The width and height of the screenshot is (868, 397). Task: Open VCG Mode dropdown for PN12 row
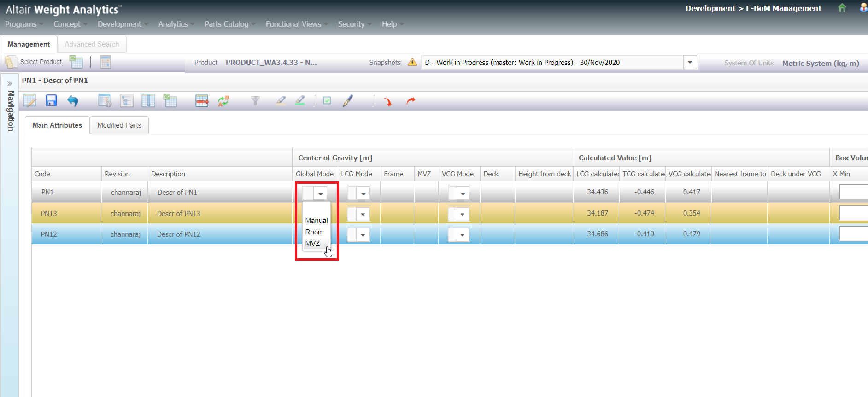click(x=462, y=235)
